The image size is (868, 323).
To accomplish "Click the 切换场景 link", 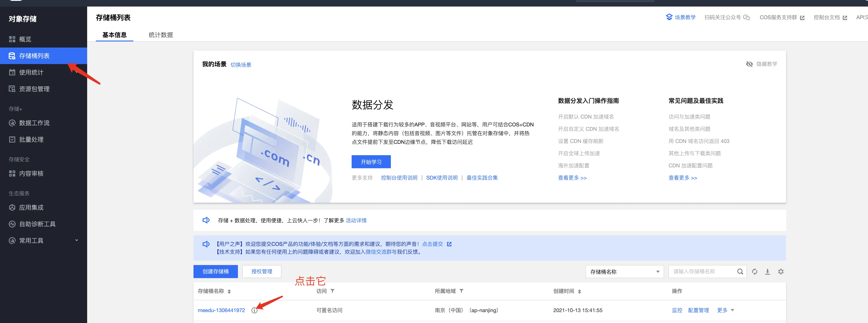I will coord(241,65).
